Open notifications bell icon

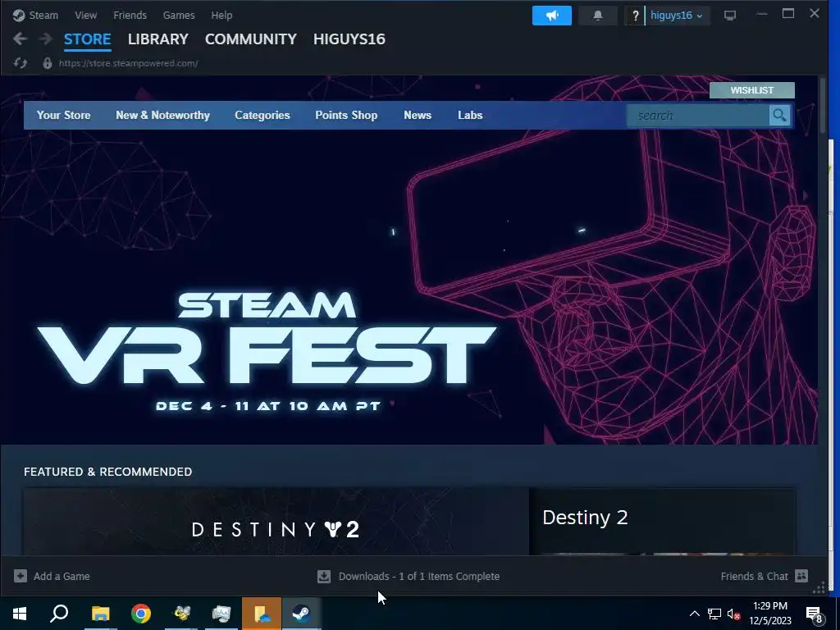coord(598,16)
